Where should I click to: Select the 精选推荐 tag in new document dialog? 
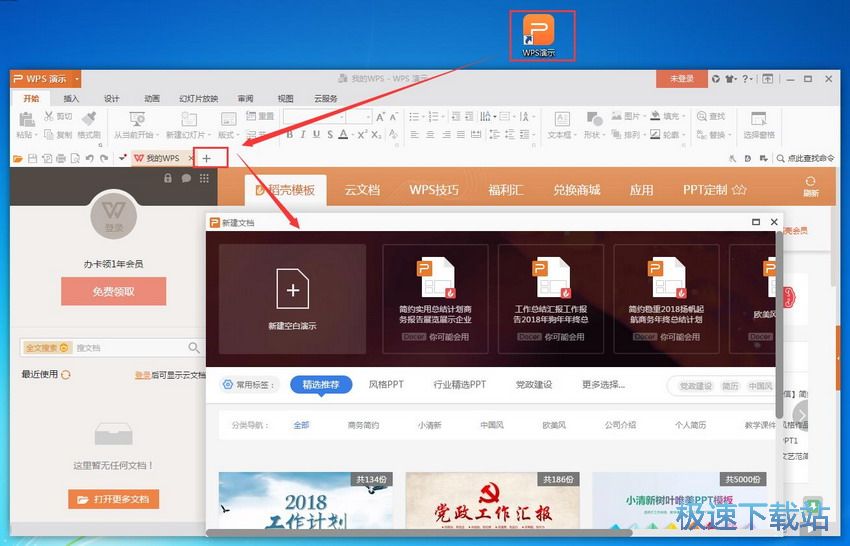coord(321,384)
